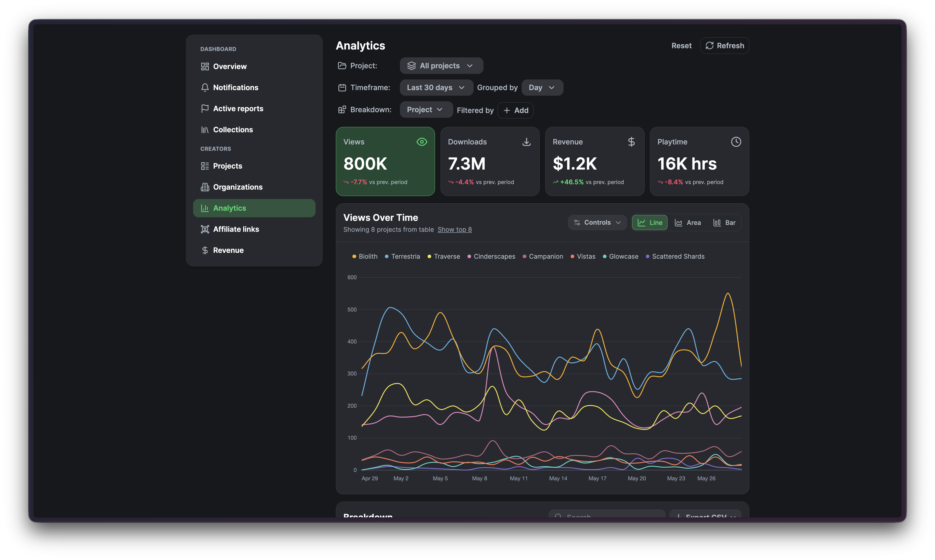Open the All projects dropdown

pyautogui.click(x=441, y=66)
